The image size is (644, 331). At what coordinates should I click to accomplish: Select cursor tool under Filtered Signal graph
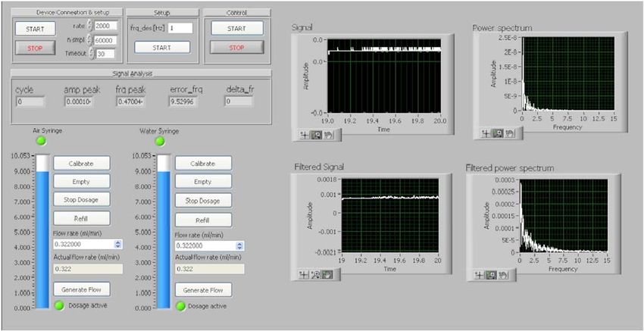pos(305,274)
